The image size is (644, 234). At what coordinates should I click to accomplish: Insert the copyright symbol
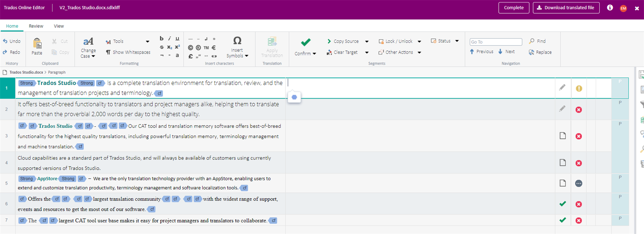[x=190, y=48]
